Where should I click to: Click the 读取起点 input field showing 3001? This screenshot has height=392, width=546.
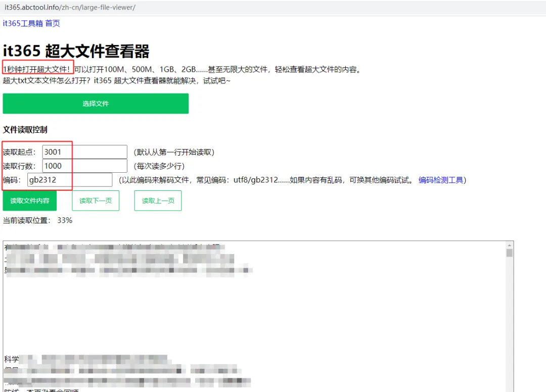point(84,152)
